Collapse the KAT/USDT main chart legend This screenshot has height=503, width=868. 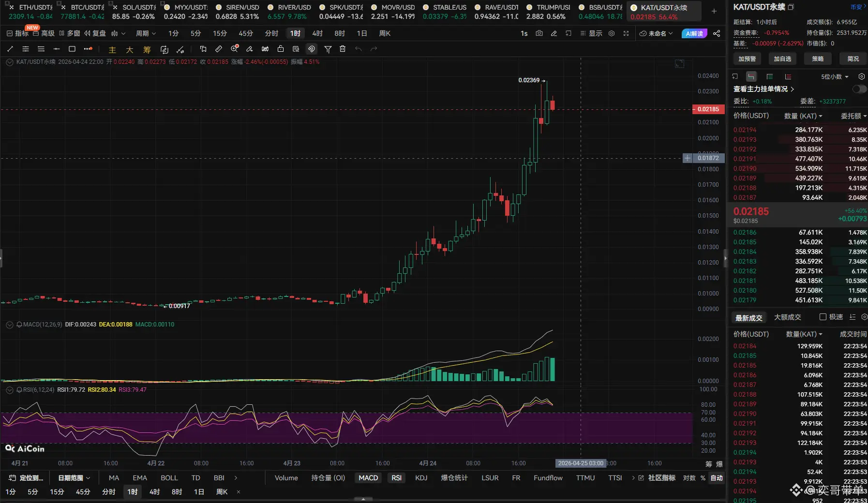click(x=9, y=62)
